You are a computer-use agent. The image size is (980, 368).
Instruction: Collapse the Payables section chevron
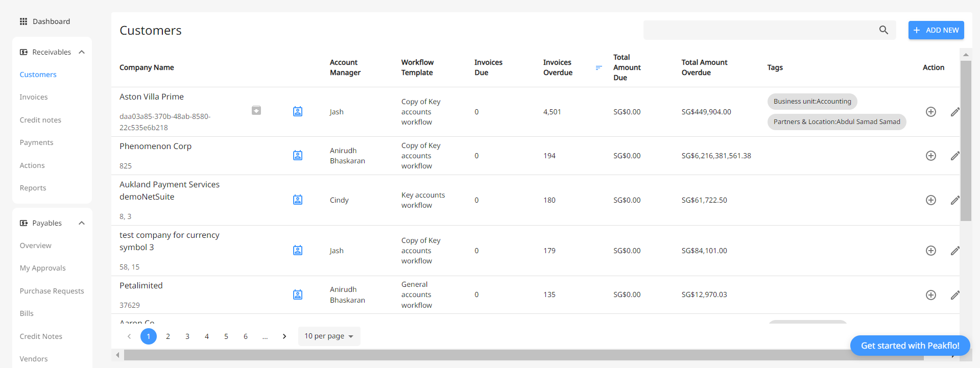pyautogui.click(x=82, y=223)
